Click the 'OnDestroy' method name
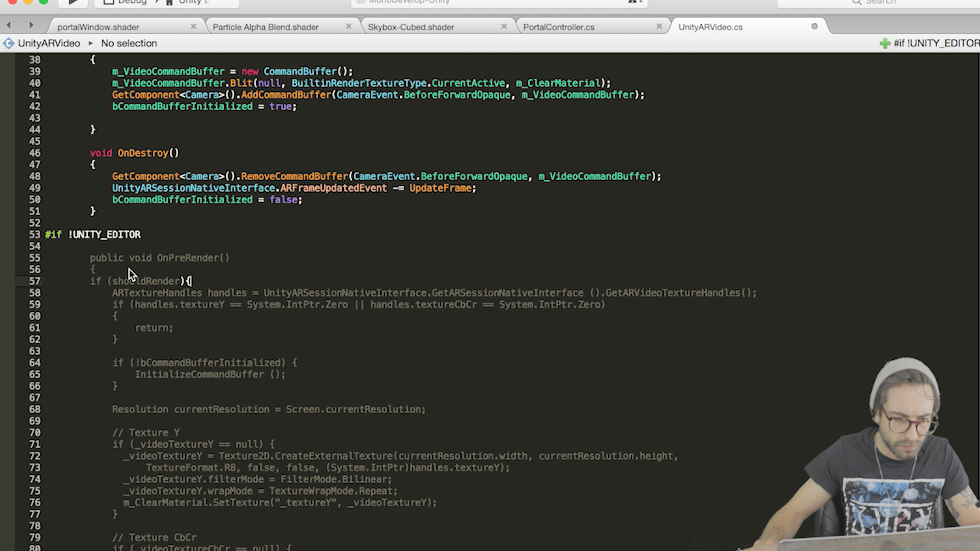Screen dimensions: 980x551 click(143, 153)
